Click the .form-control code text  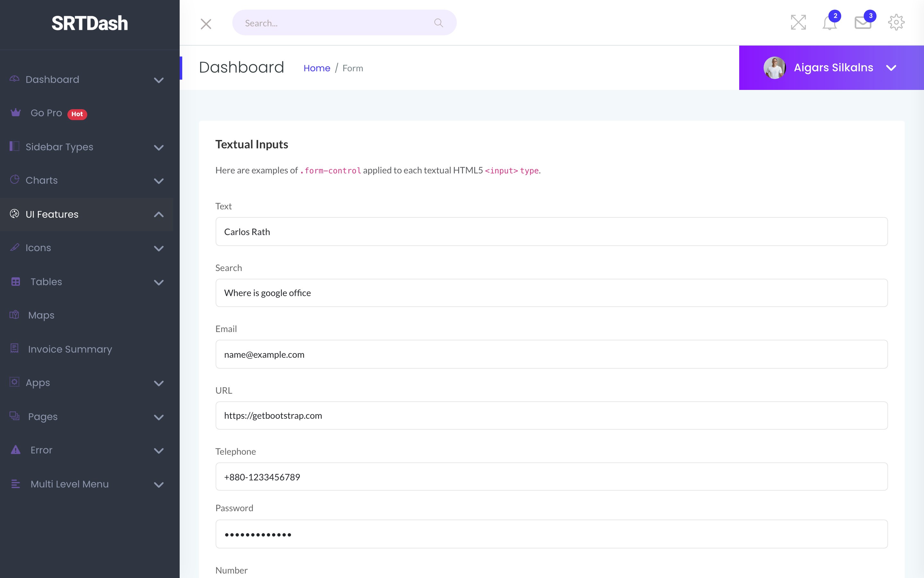[x=330, y=171]
